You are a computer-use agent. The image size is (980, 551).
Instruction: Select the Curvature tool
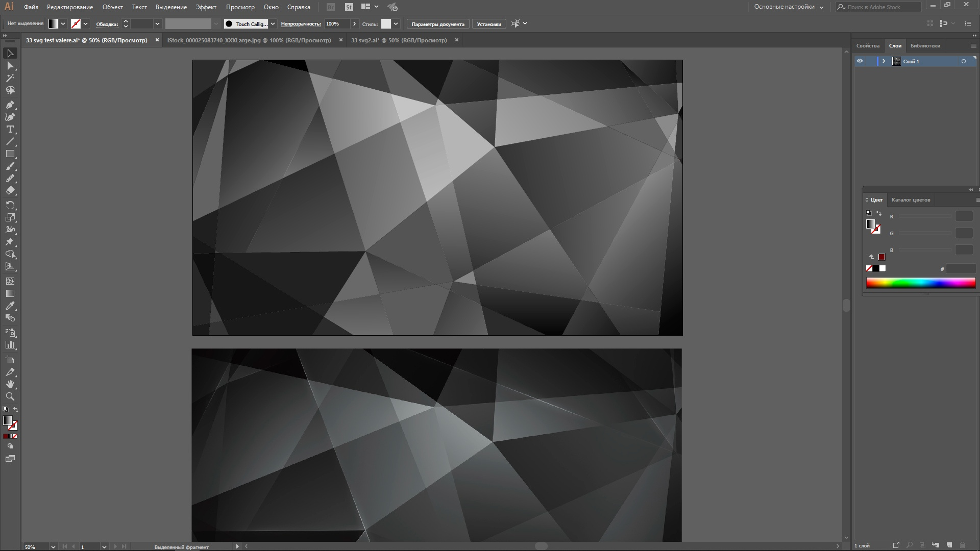10,117
